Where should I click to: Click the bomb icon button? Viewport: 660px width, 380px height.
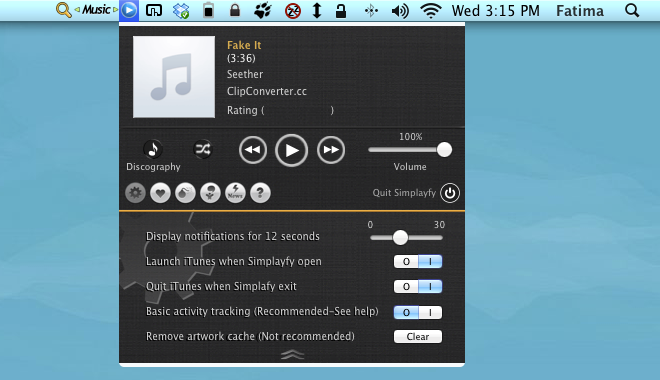click(x=185, y=193)
